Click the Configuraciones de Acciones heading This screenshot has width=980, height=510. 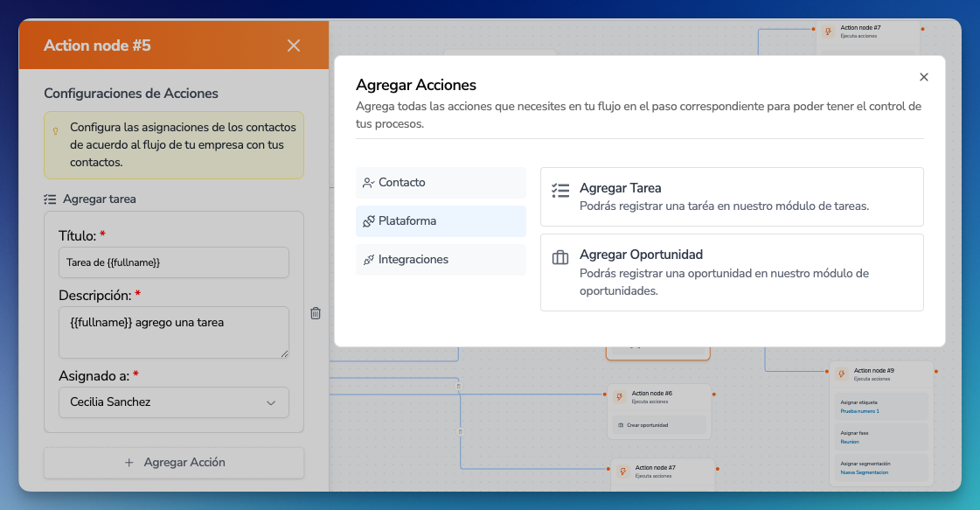130,94
